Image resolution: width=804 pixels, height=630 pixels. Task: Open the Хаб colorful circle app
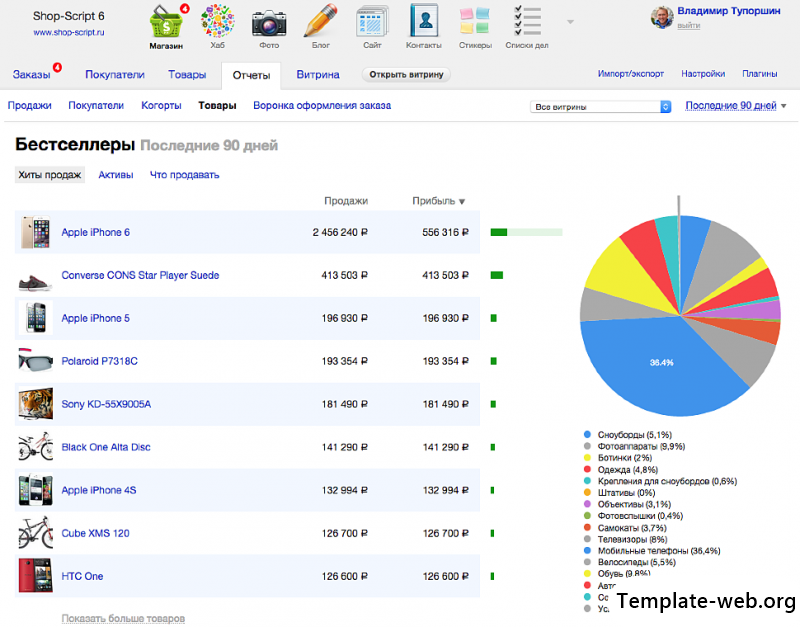point(217,26)
